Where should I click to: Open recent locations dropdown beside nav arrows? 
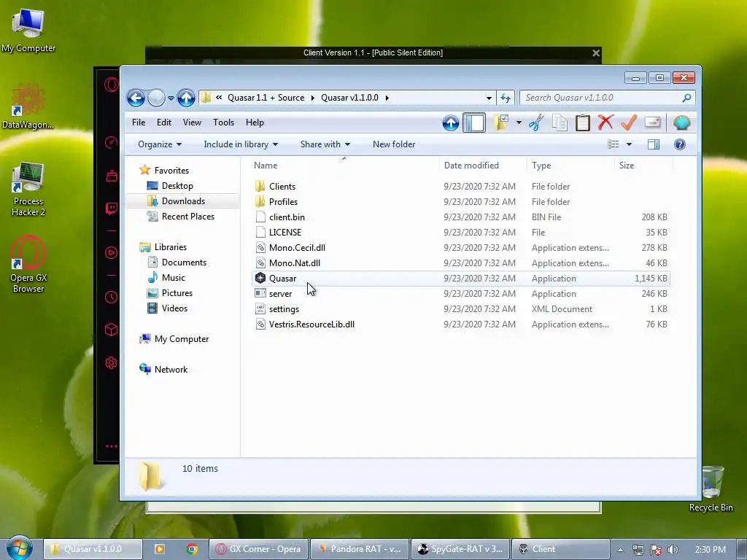[171, 98]
